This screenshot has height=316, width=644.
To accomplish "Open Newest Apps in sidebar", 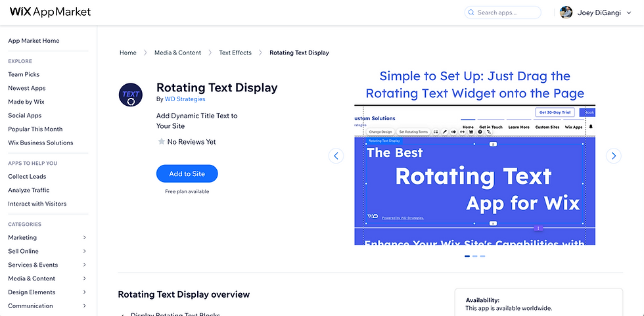I will click(x=27, y=88).
